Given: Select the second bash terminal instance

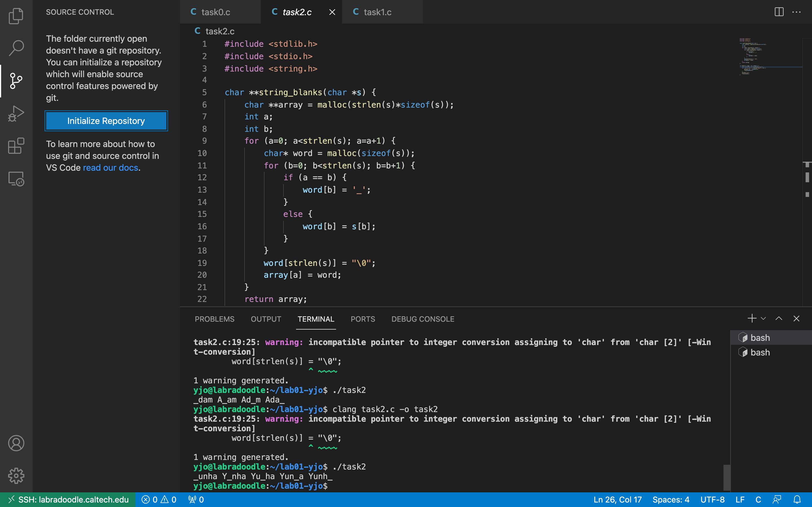Looking at the screenshot, I should point(760,352).
